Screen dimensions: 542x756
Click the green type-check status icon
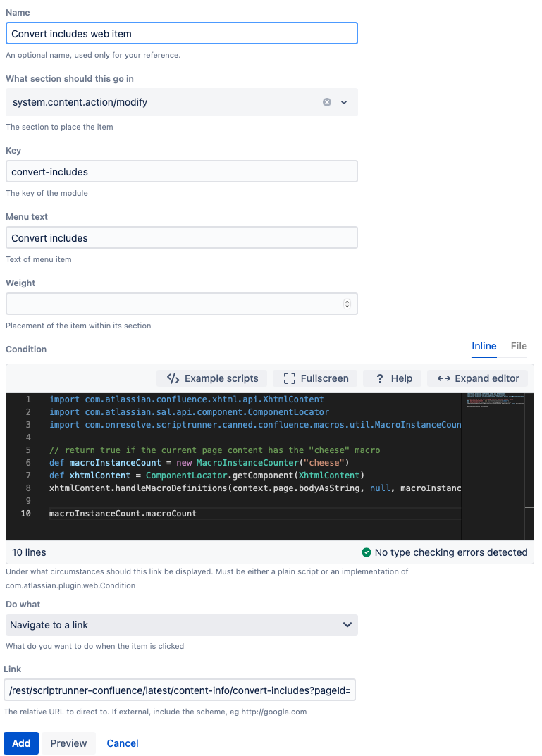coord(367,552)
